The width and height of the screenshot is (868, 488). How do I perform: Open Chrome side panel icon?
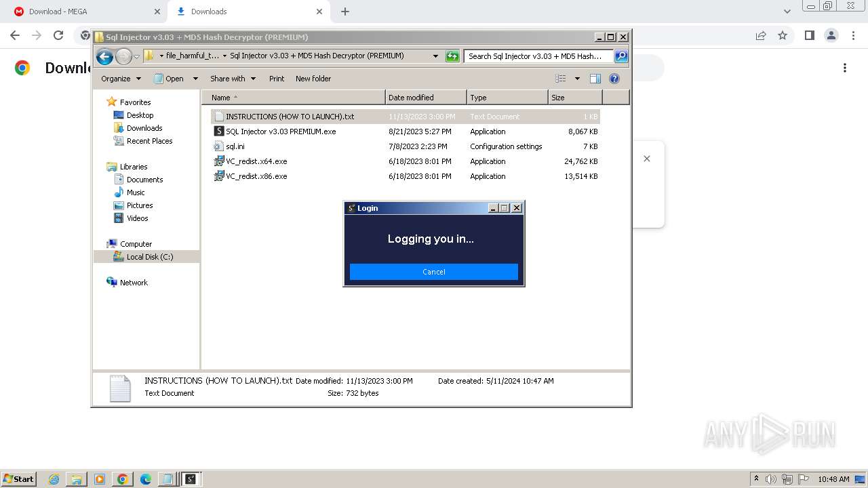809,35
